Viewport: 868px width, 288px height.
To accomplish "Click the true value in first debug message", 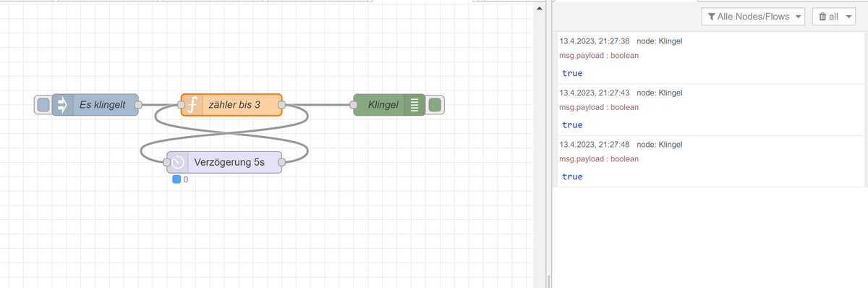I will tap(572, 73).
